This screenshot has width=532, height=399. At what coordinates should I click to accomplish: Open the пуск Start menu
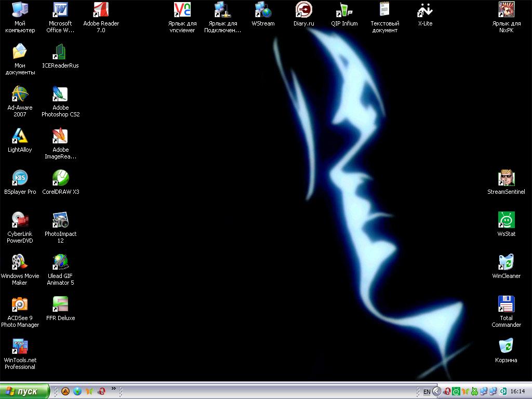pyautogui.click(x=25, y=391)
